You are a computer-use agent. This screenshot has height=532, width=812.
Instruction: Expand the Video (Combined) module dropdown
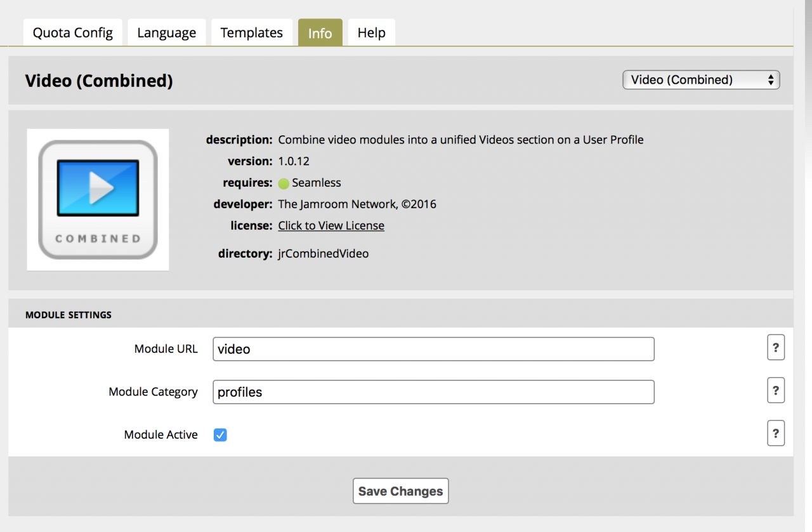click(x=700, y=80)
